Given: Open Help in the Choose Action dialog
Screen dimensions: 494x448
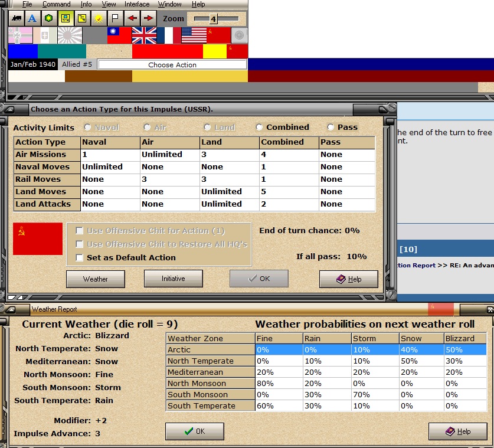Looking at the screenshot, I should 349,279.
